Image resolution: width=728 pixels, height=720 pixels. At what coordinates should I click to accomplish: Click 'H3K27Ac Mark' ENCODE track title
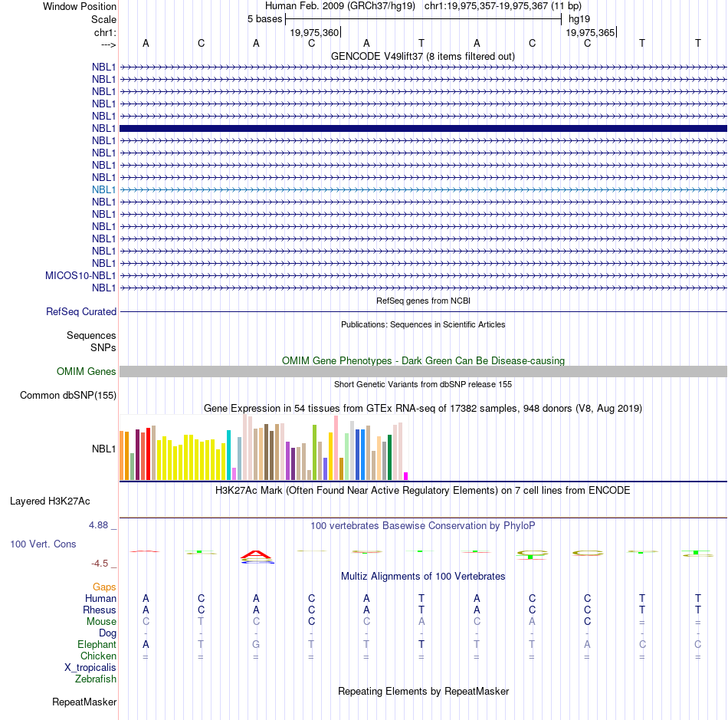click(422, 490)
